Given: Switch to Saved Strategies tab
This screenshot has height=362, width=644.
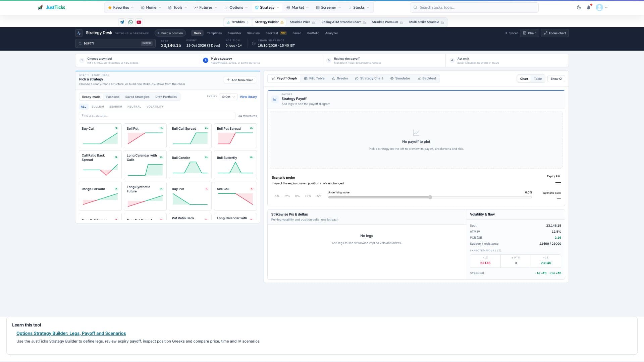Looking at the screenshot, I should click(x=137, y=97).
